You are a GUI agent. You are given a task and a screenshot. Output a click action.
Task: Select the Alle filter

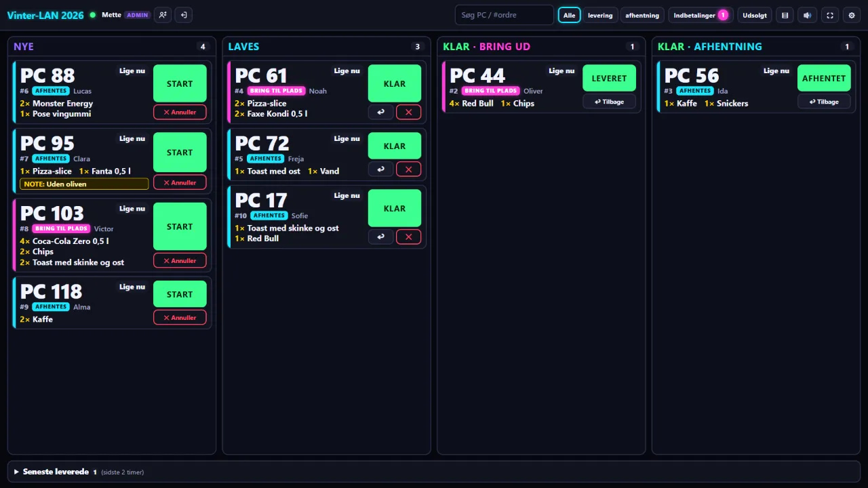(570, 15)
